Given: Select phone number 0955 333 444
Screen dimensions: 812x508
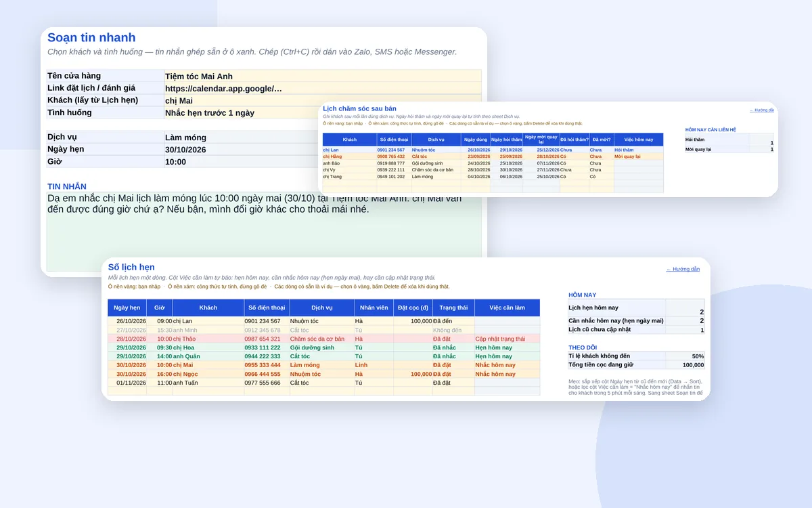Looking at the screenshot, I should click(x=267, y=365).
